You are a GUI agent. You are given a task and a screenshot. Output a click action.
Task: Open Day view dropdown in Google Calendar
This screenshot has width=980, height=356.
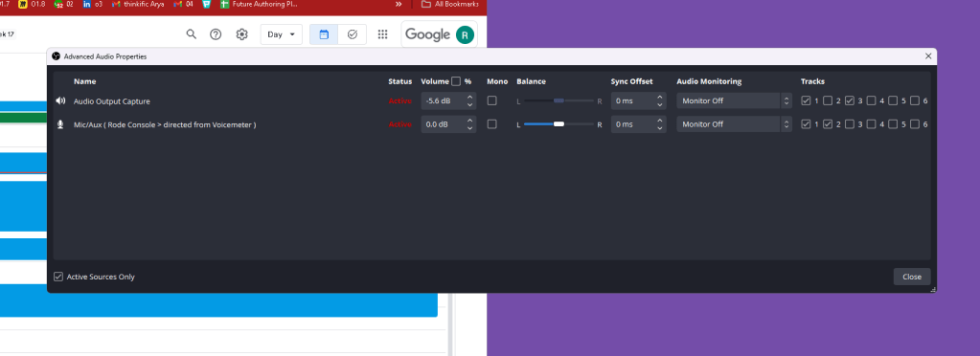(282, 34)
